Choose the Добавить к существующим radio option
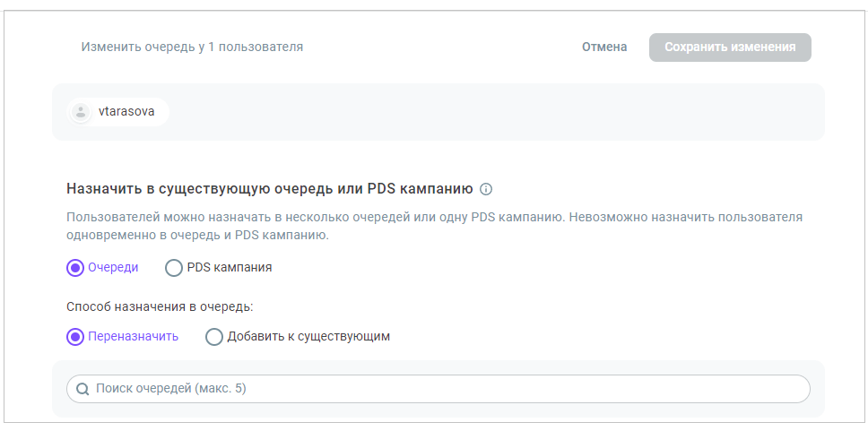 click(214, 336)
